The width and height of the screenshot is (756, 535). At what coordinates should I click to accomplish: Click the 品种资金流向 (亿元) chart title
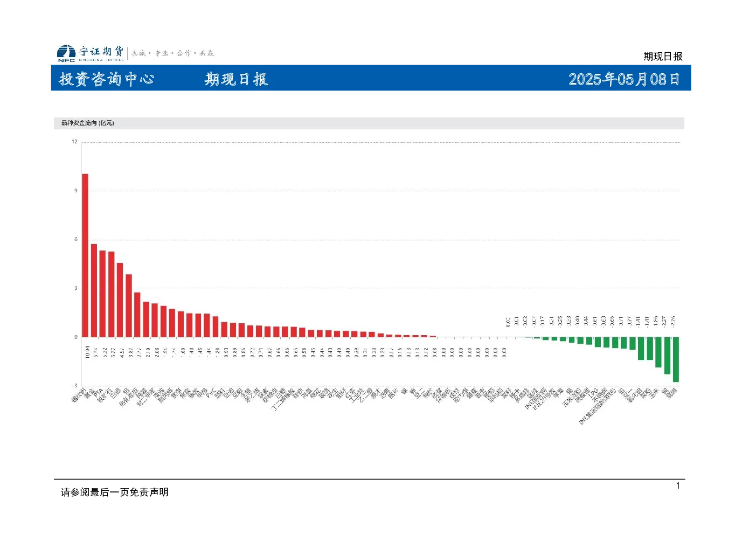87,123
